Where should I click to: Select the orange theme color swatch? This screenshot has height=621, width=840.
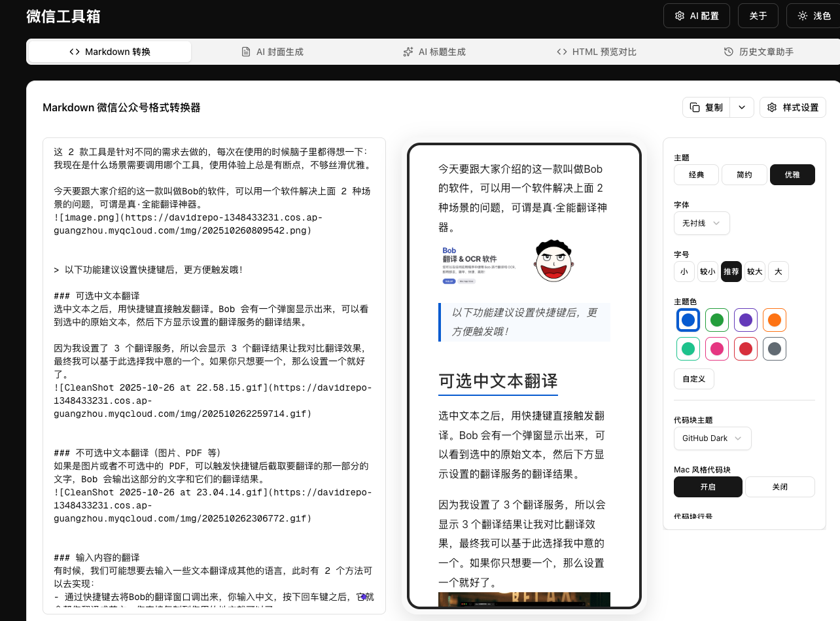[x=774, y=320]
